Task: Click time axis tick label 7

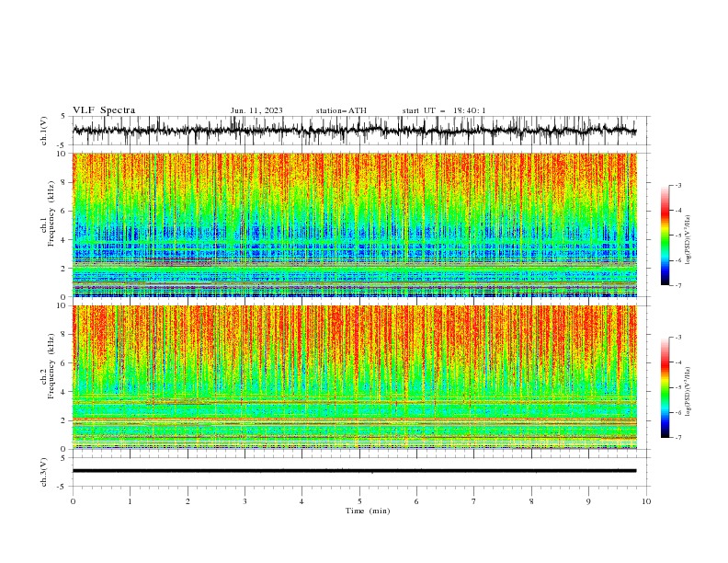Action: 474,501
